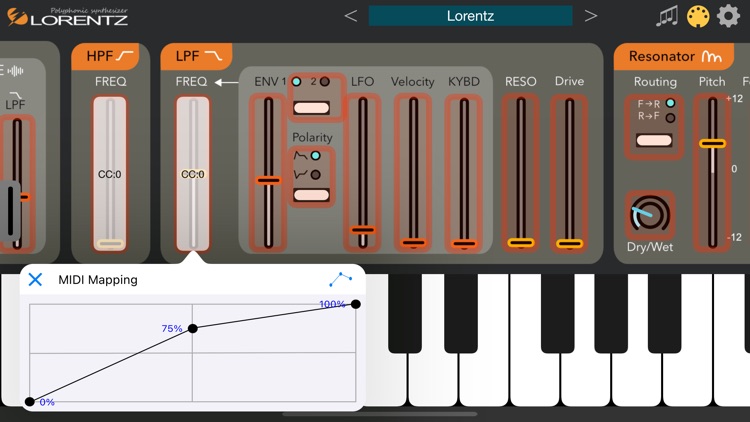Toggle the Resonator section header

pos(673,56)
